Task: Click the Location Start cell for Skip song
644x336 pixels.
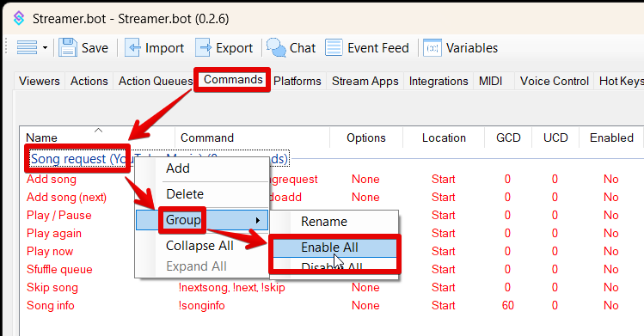Action: pyautogui.click(x=443, y=288)
